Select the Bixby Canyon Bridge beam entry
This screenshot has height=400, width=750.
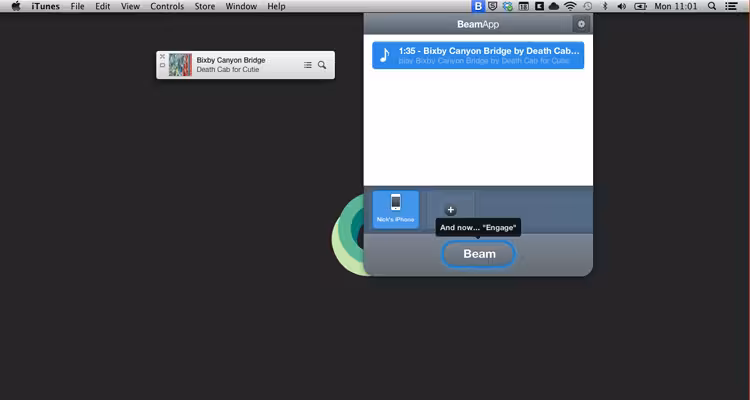click(x=478, y=55)
